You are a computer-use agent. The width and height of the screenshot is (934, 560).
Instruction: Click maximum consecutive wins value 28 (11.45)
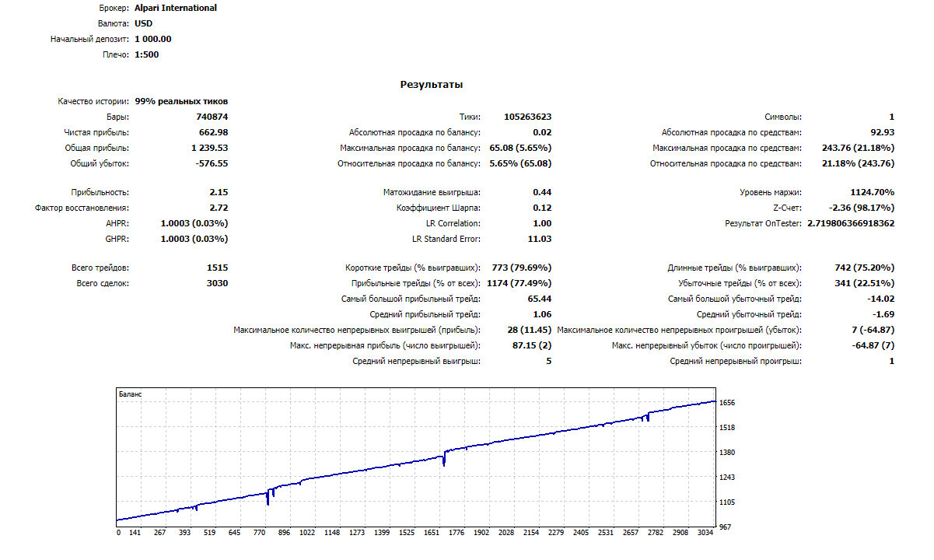point(530,330)
